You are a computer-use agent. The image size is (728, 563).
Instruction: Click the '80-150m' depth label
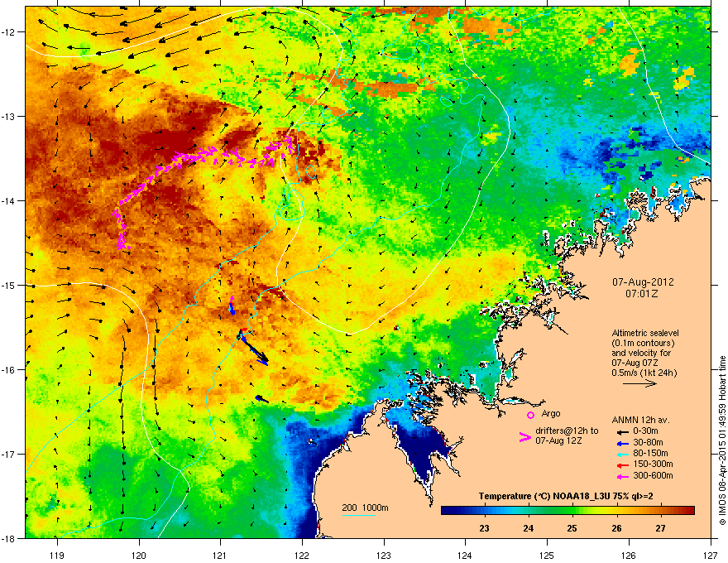pyautogui.click(x=650, y=453)
